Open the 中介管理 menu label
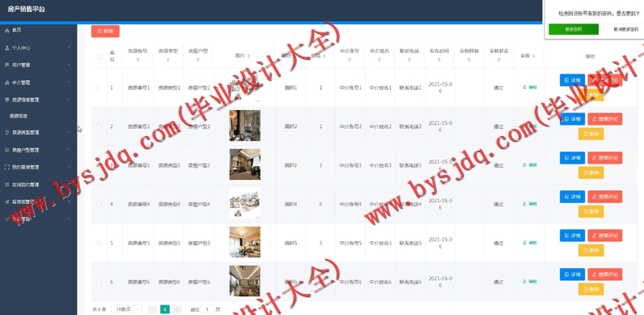Viewport: 644px width, 315px height. 21,83
